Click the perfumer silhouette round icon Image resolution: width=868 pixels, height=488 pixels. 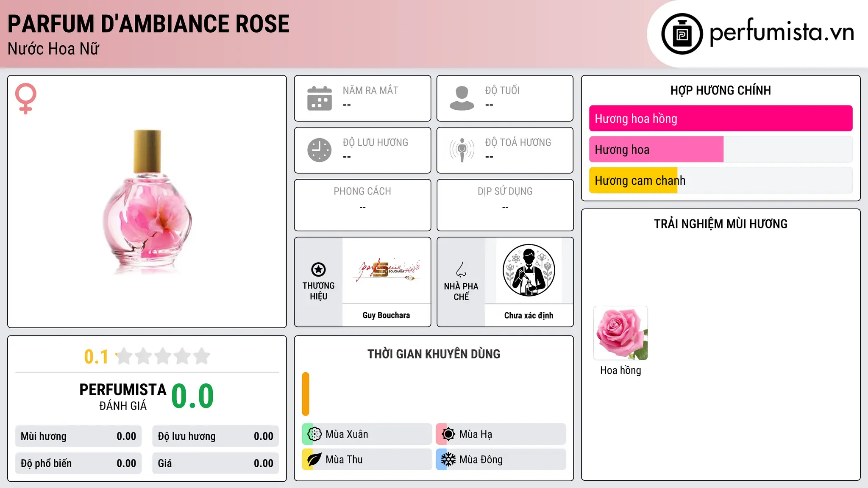pos(529,270)
